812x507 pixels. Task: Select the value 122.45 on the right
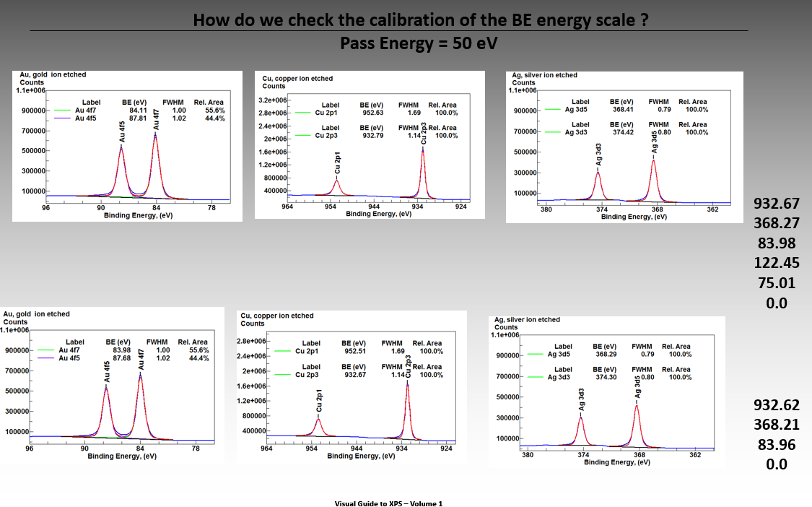[776, 262]
